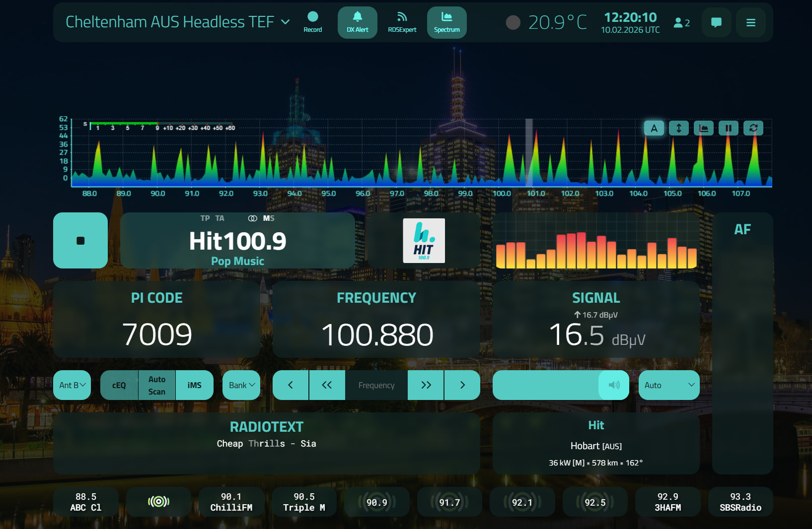Screen dimensions: 812x529
Task: Click the mute speaker icon
Action: click(614, 385)
